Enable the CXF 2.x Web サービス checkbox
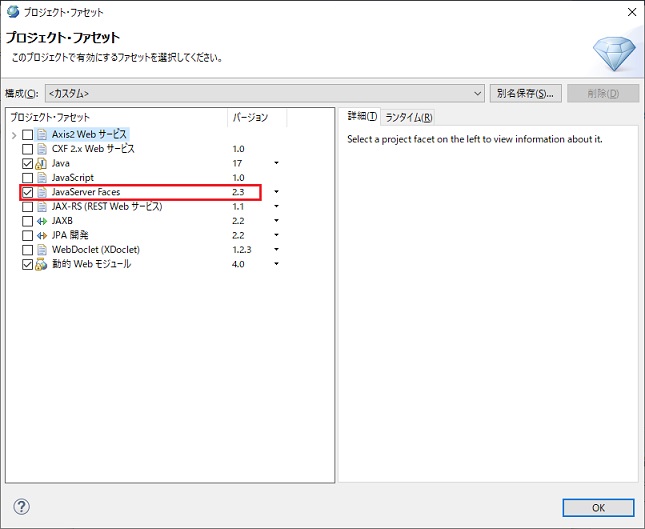This screenshot has width=645, height=529. tap(27, 149)
